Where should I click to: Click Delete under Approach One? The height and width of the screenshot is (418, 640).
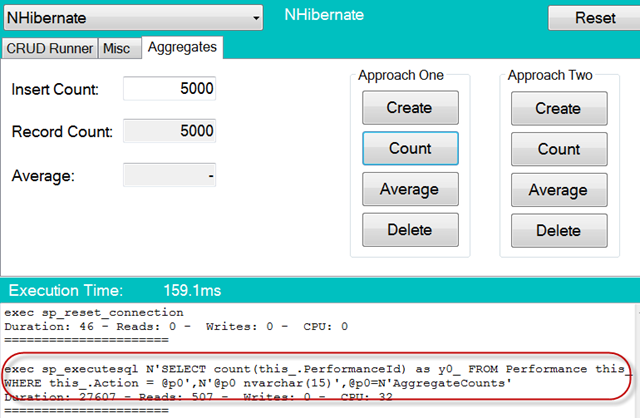[410, 230]
